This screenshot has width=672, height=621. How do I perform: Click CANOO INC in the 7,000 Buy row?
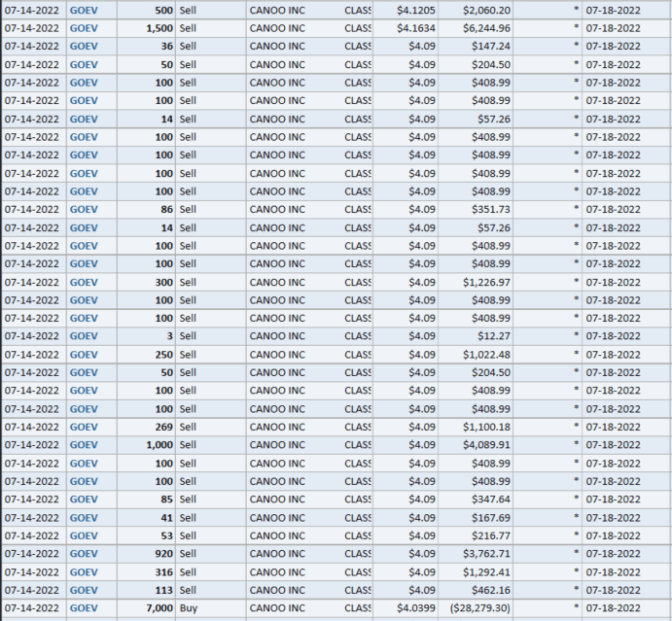click(x=277, y=608)
